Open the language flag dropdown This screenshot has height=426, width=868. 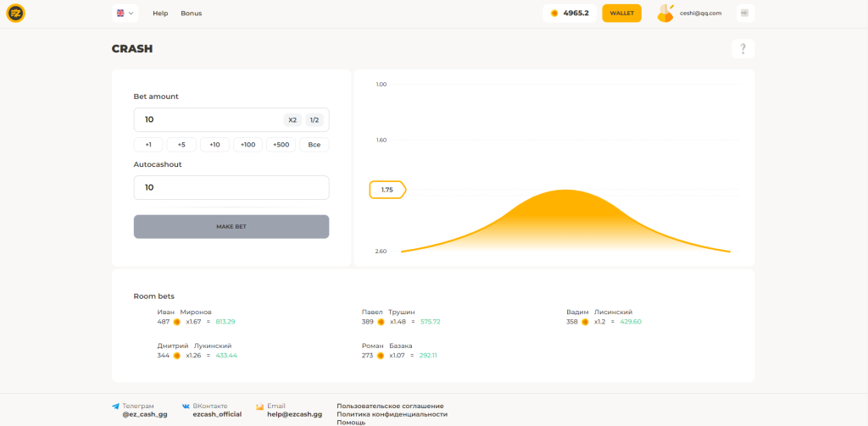[x=125, y=14]
